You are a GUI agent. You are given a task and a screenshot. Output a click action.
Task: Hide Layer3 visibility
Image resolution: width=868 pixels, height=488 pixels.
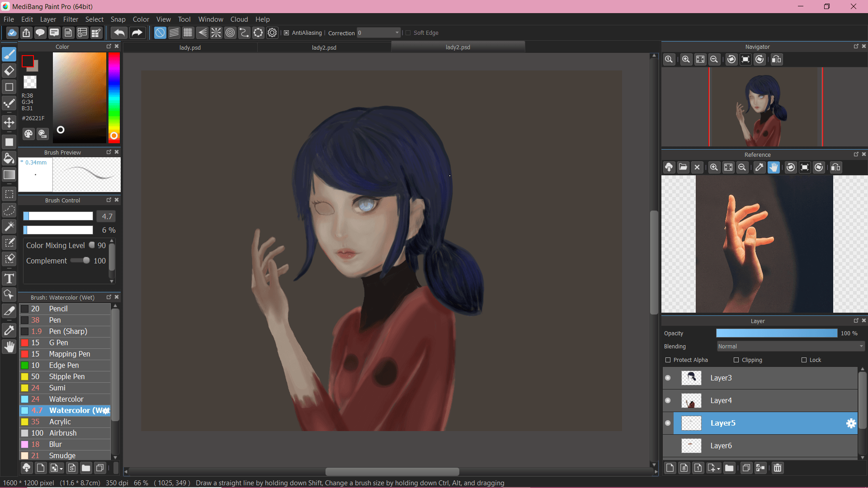(x=668, y=378)
